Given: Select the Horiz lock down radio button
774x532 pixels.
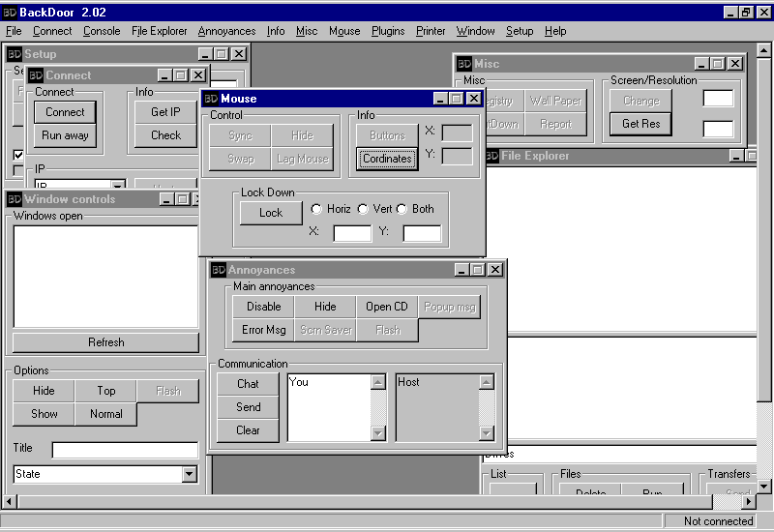Looking at the screenshot, I should tap(316, 209).
